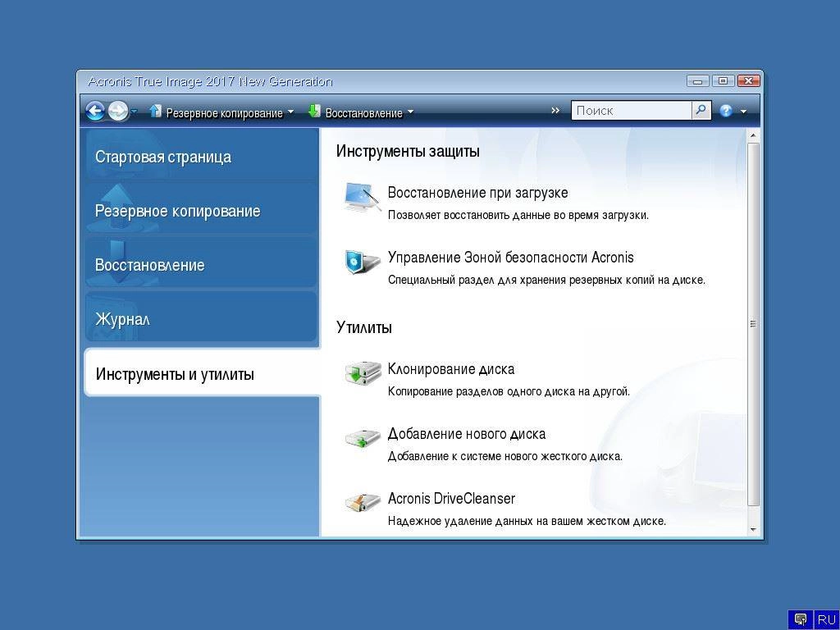Click the green Восстановление toolbar icon
The height and width of the screenshot is (630, 840).
314,111
